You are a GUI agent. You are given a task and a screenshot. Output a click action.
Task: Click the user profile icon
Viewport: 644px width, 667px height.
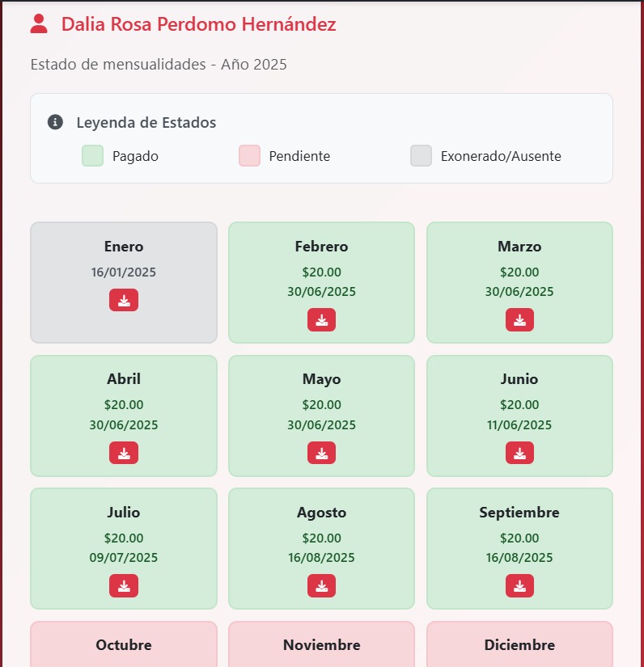39,24
